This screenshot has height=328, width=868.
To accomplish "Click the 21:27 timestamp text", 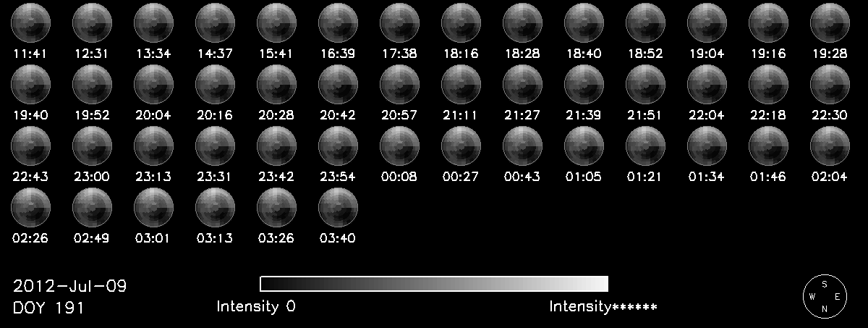I will pos(522,114).
